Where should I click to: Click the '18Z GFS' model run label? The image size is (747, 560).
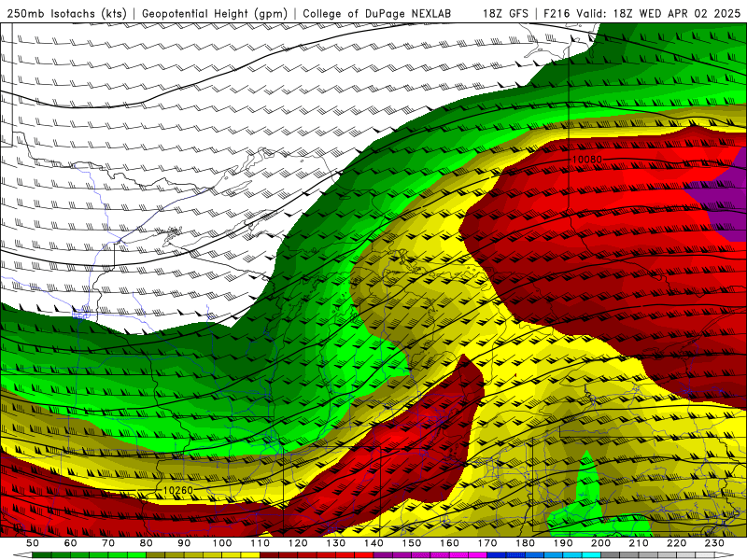coord(505,14)
